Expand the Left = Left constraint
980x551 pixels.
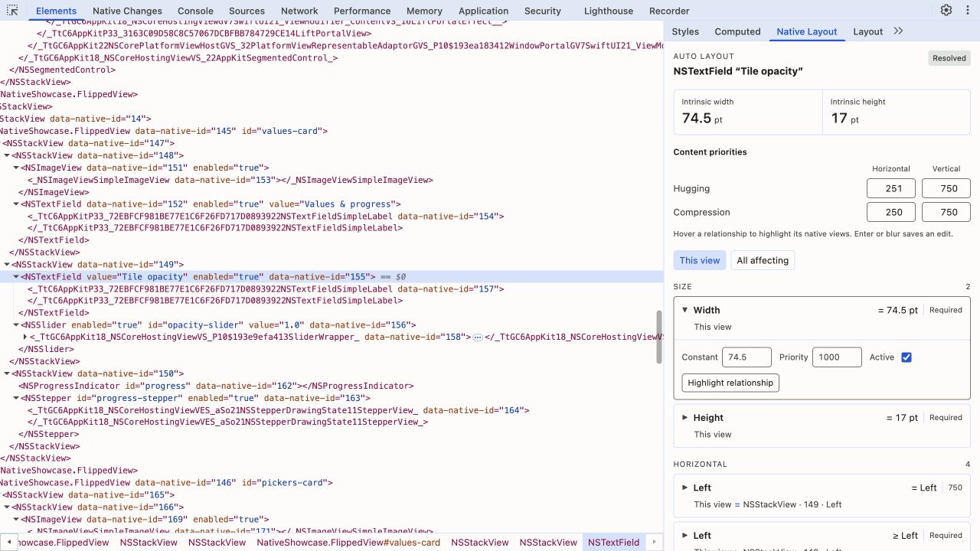(x=685, y=487)
